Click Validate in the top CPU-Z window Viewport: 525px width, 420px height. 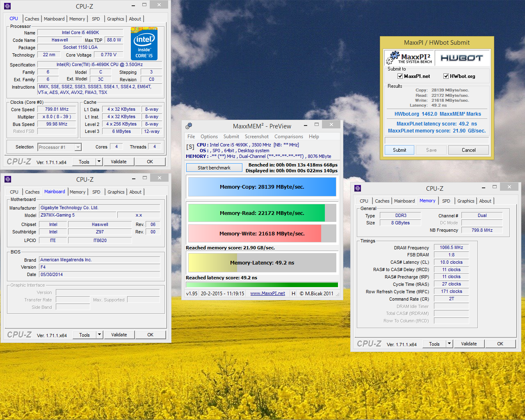point(119,162)
